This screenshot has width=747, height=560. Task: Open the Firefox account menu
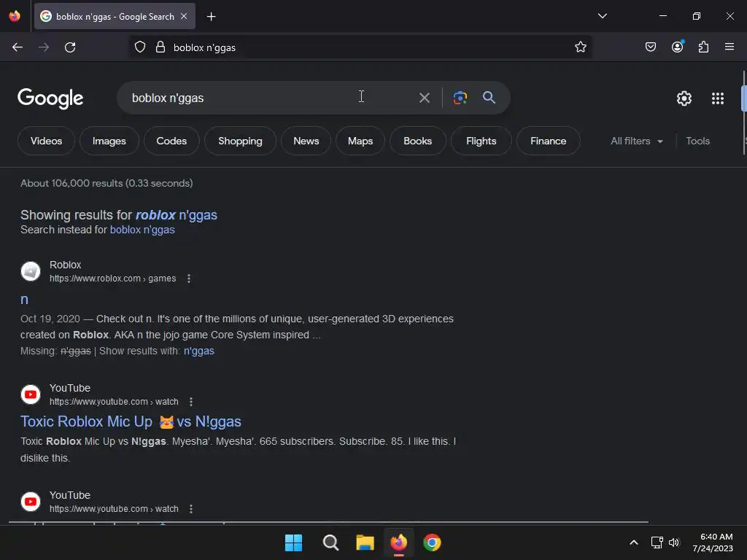677,47
